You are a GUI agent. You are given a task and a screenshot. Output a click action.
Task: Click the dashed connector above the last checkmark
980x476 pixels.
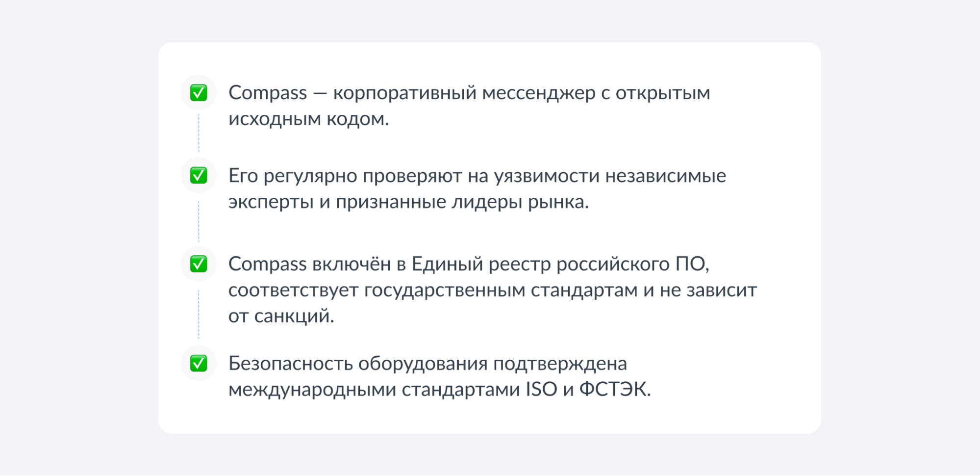coord(199,314)
